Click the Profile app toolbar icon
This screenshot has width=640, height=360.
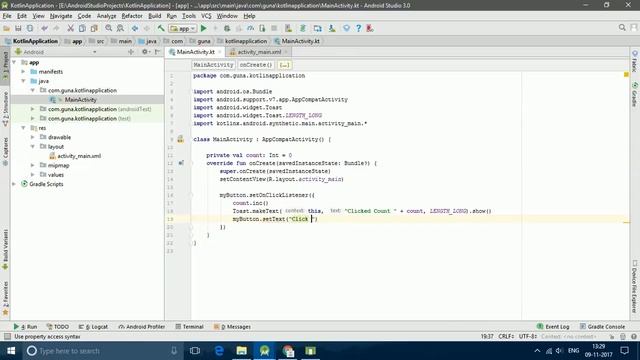(251, 28)
